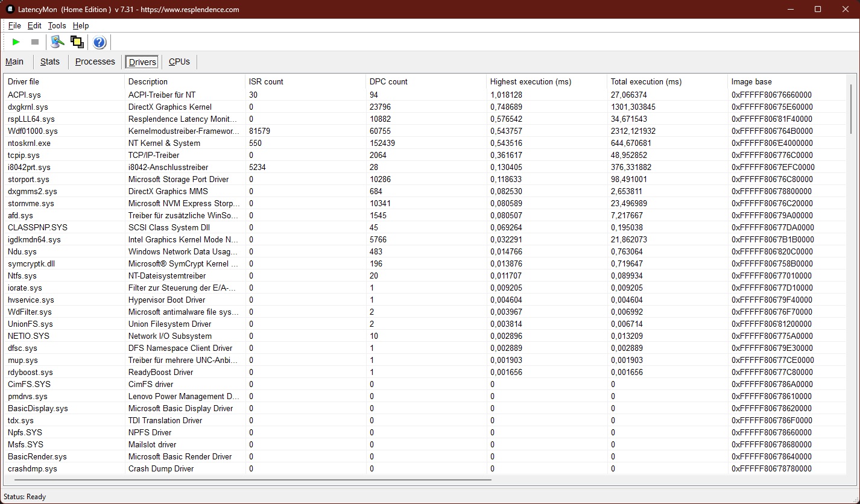Start monitoring with the green play icon
The image size is (860, 504).
click(16, 42)
